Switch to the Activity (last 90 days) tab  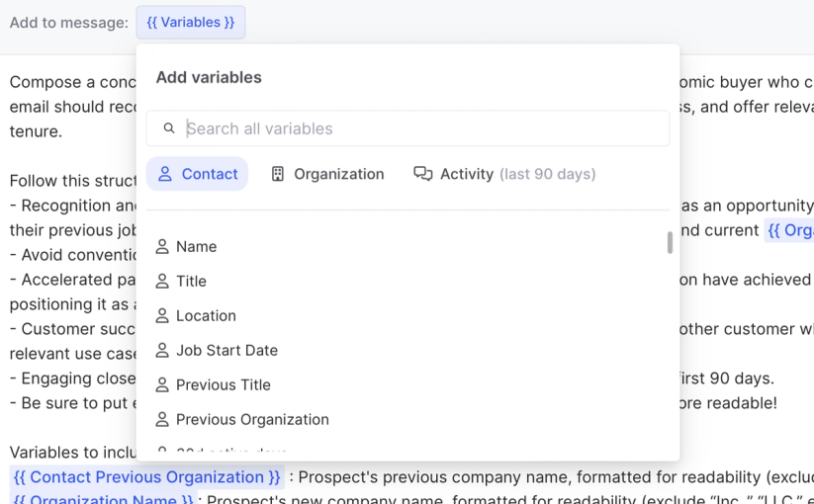click(x=505, y=174)
